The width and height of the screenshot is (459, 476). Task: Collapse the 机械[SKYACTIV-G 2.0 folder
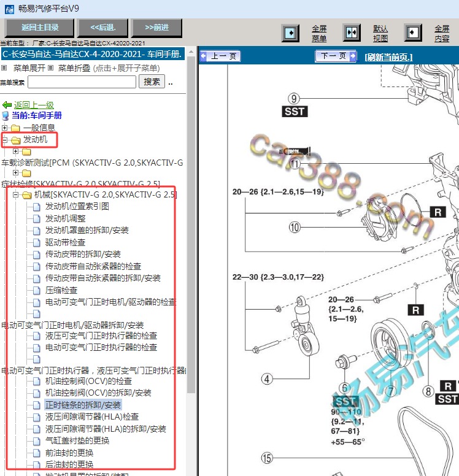[x=15, y=194]
